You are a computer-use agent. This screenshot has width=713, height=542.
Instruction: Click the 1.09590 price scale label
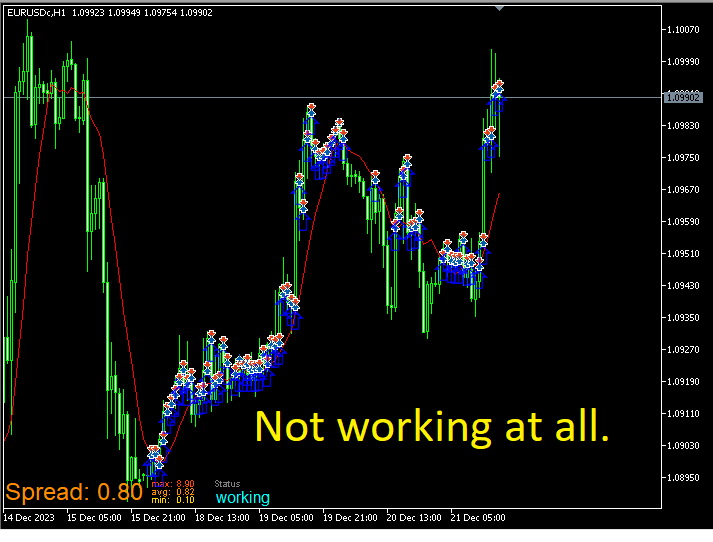[x=683, y=221]
